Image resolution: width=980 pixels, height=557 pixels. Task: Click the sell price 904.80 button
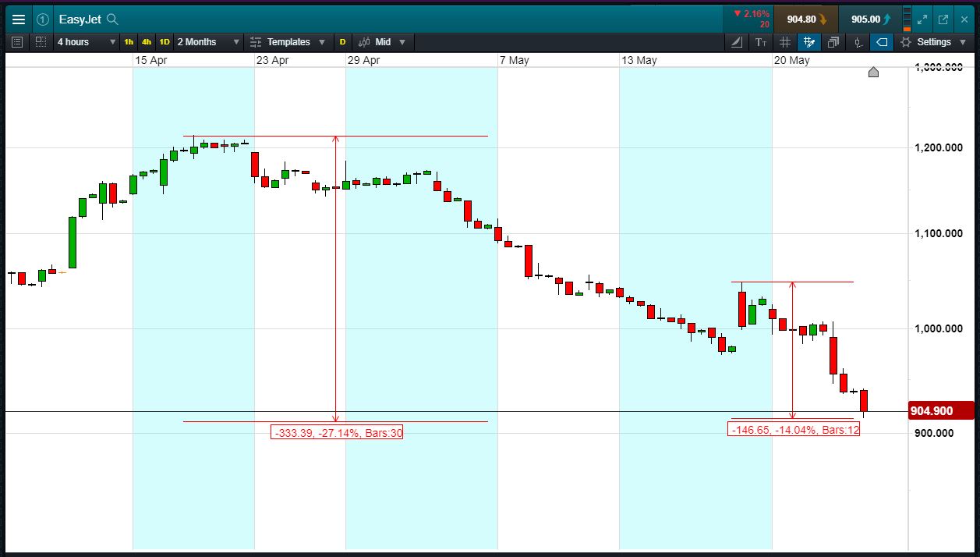tap(806, 20)
